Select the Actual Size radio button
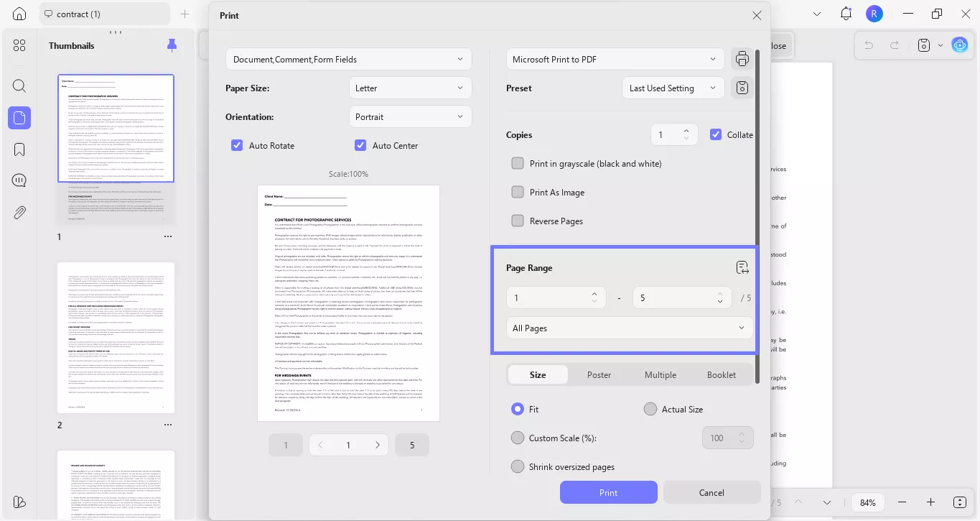 point(650,409)
